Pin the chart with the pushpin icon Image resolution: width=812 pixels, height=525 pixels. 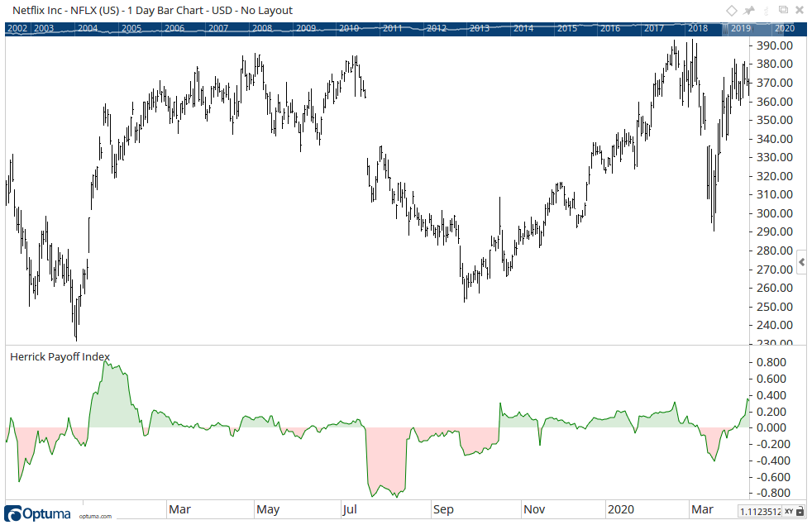(x=749, y=11)
